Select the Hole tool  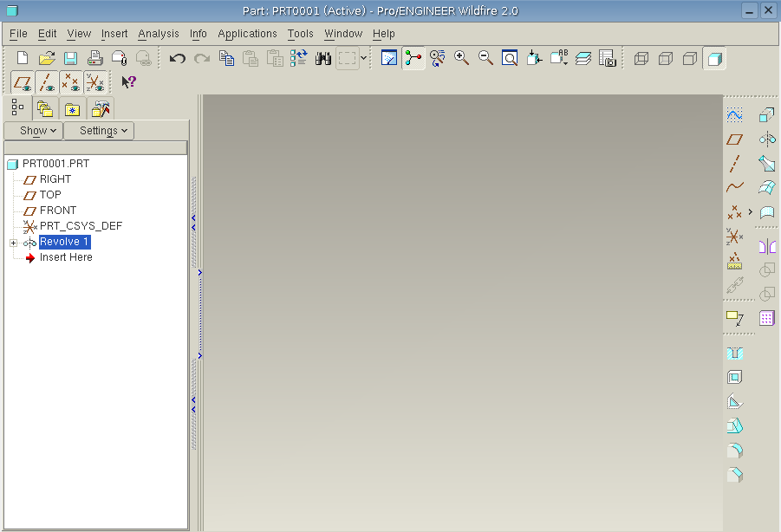click(735, 354)
